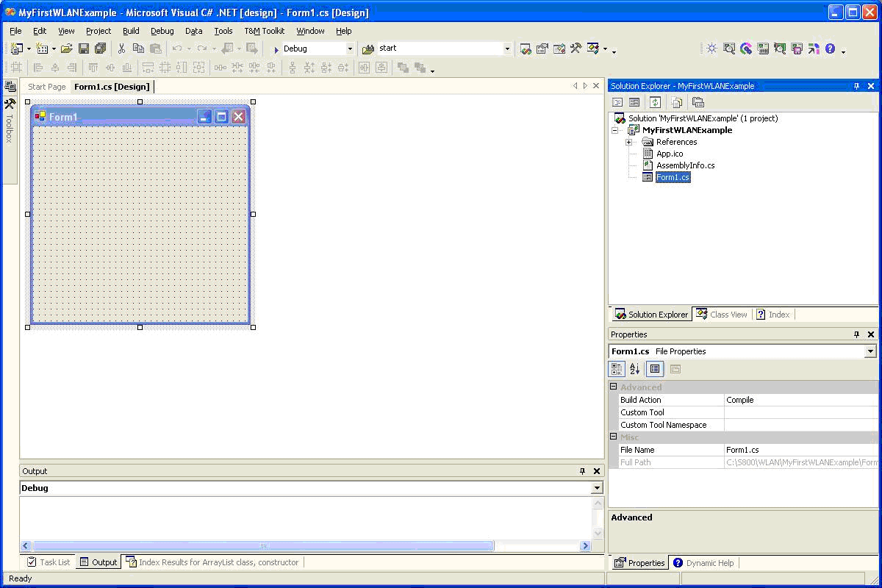
Task: Click View Code icon in Solution Explorer
Action: click(x=617, y=102)
